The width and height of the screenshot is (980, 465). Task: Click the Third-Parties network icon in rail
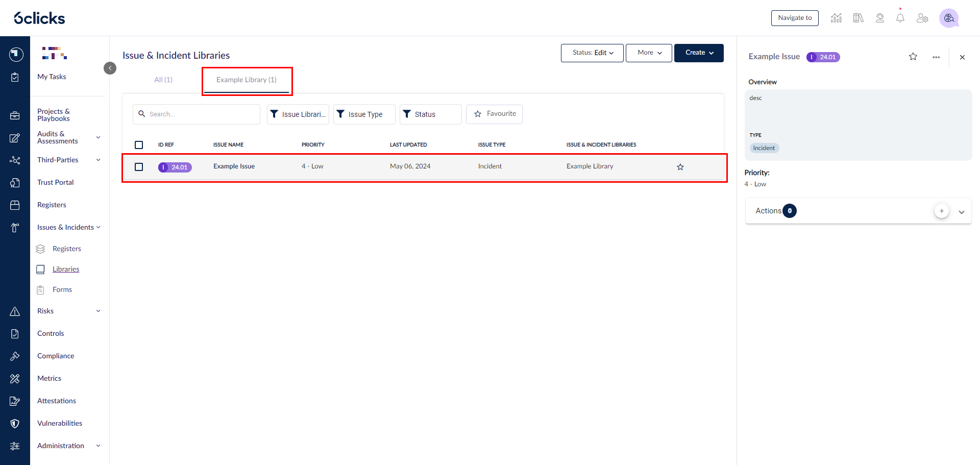[x=15, y=160]
